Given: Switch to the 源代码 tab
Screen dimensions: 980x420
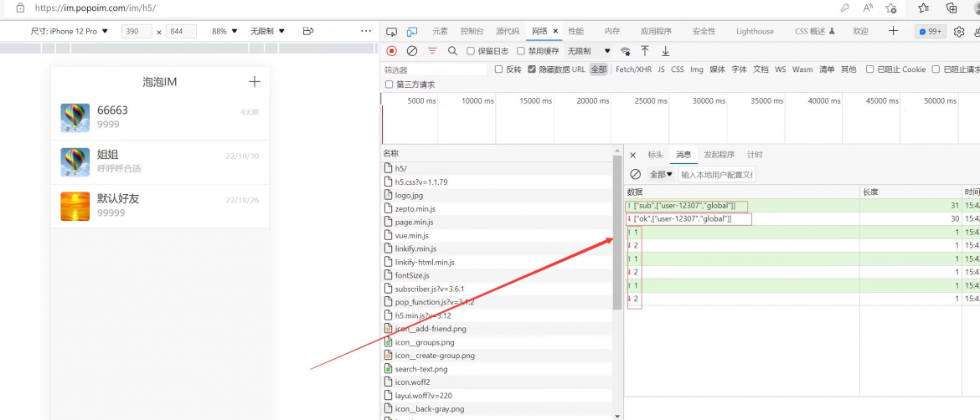Looking at the screenshot, I should 508,31.
